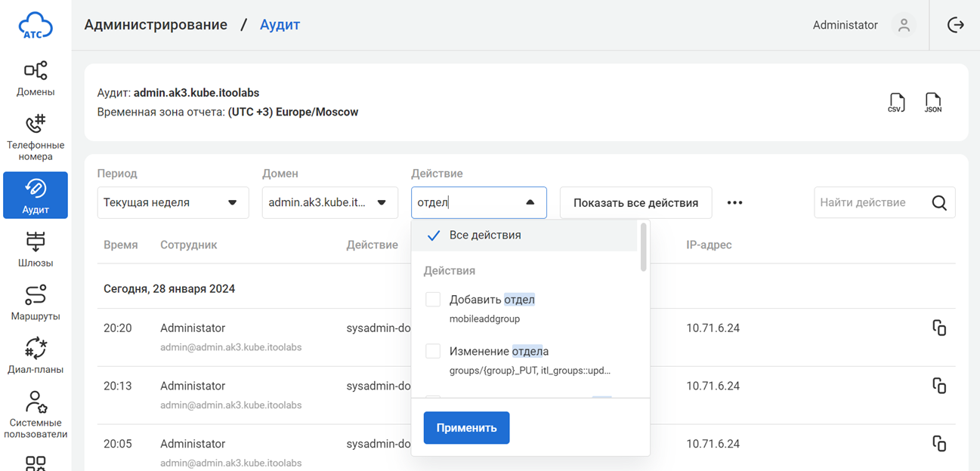Collapse the 'Действие' dropdown arrow
Screen dimensions: 980x471
[x=530, y=203]
